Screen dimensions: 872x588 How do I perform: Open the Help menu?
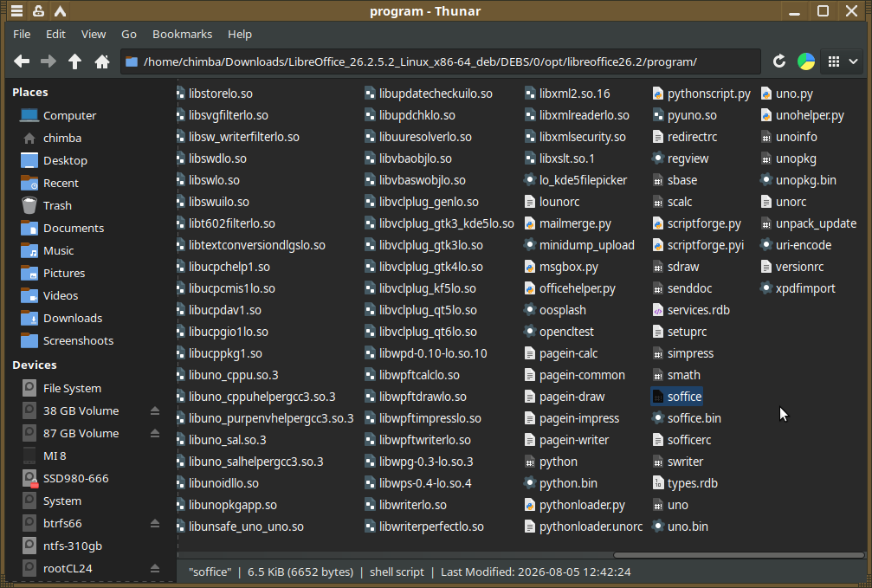pos(240,34)
